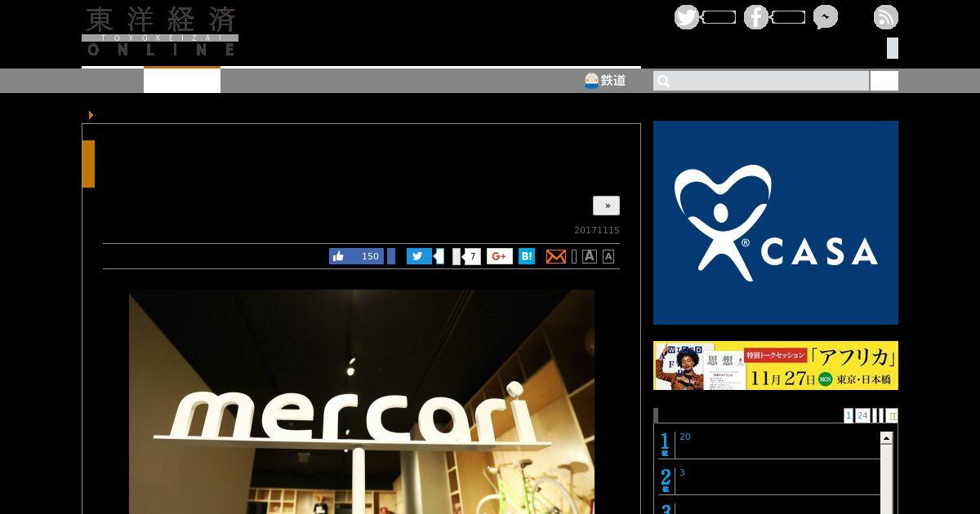This screenshot has height=514, width=980.
Task: Bookmark the article with Hatena B! icon
Action: pos(527,256)
